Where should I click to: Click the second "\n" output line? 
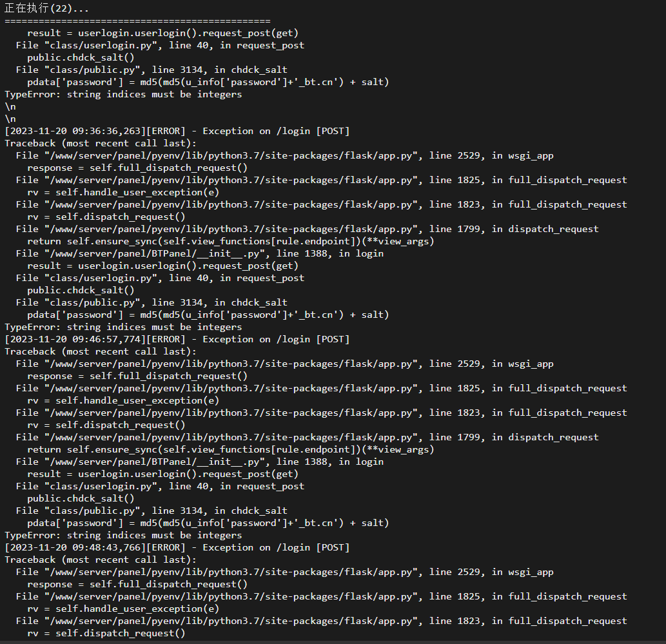[x=10, y=119]
